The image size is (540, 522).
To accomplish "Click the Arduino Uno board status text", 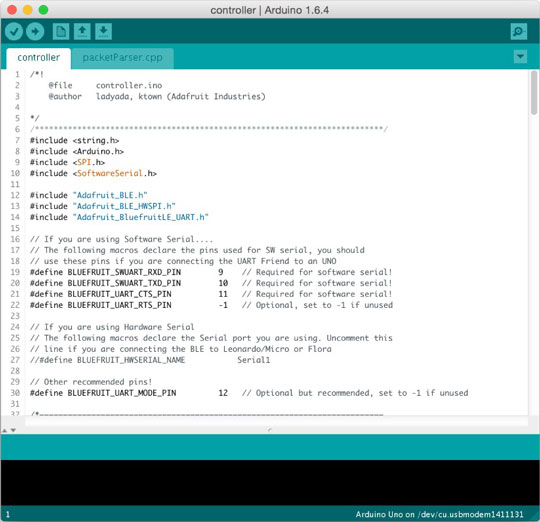I will tap(439, 514).
